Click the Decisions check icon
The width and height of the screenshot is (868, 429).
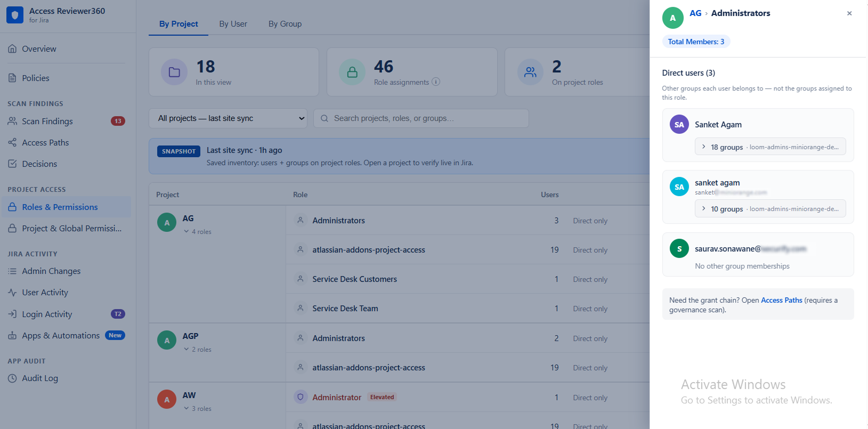(x=12, y=164)
